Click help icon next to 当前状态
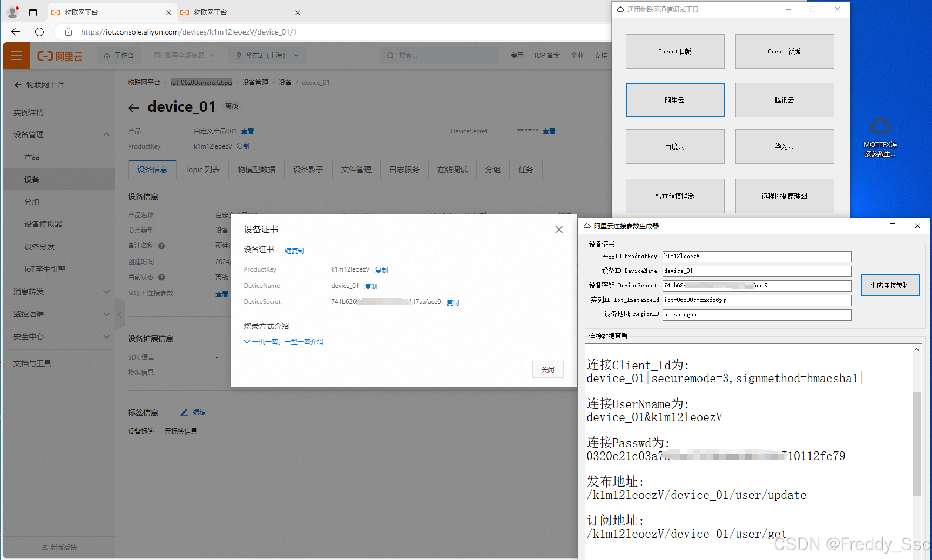The width and height of the screenshot is (932, 560). click(161, 277)
